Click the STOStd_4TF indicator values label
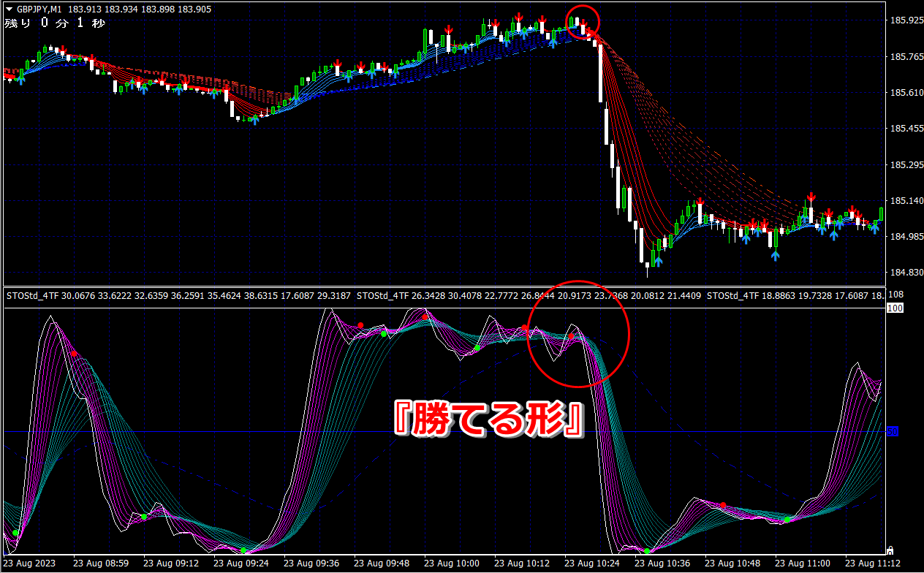 point(179,296)
